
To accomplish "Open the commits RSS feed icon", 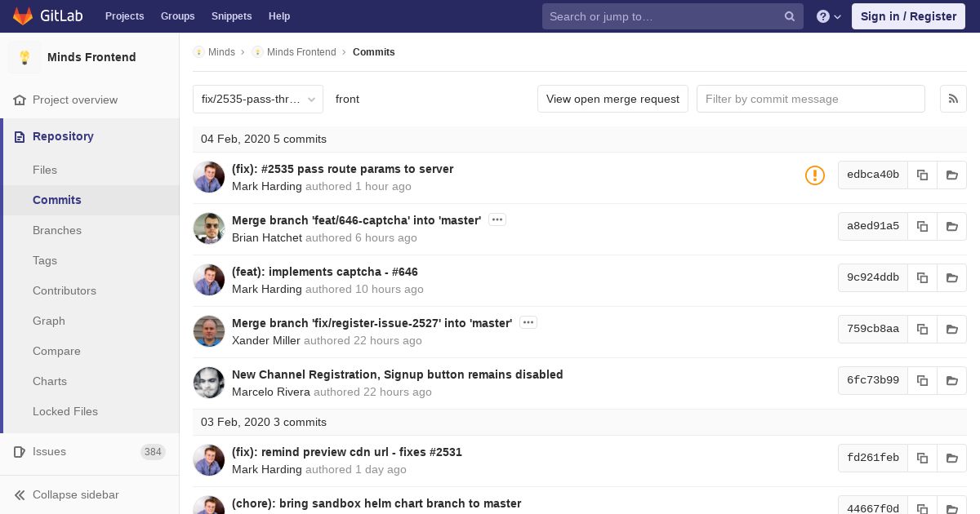I will 953,99.
